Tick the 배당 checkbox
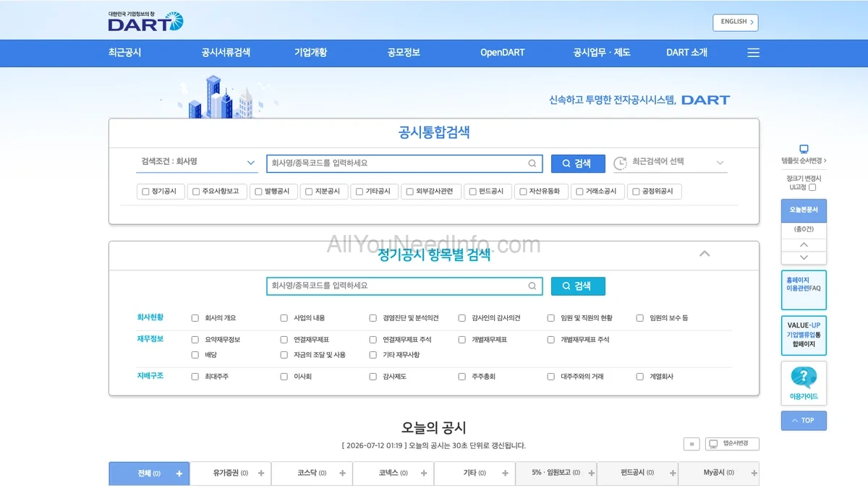Viewport: 868px width, 488px height. (195, 355)
